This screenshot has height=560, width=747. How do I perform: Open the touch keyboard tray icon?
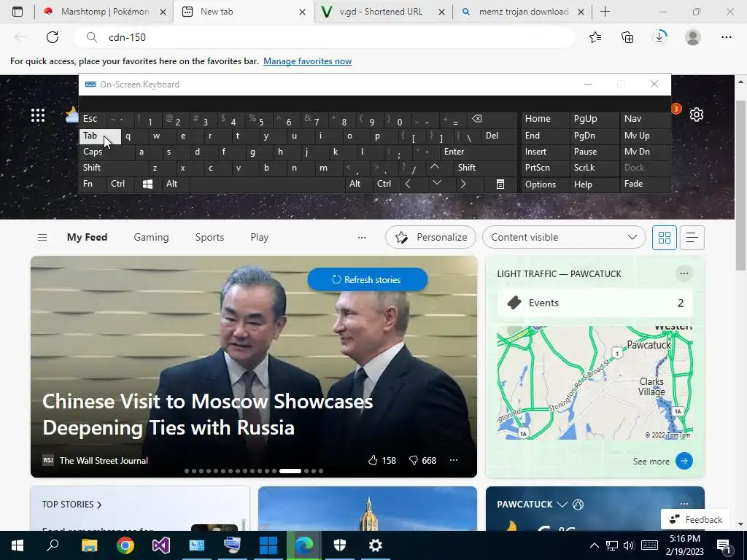[x=649, y=545]
